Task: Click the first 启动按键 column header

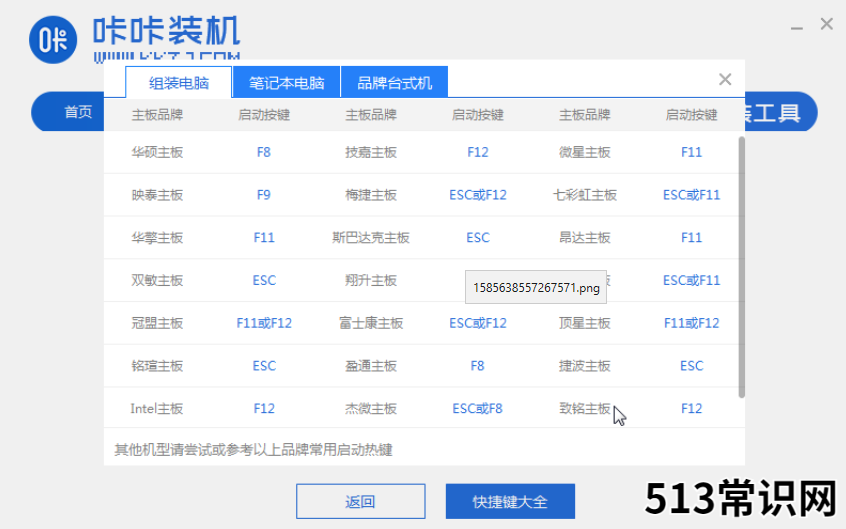Action: click(264, 114)
